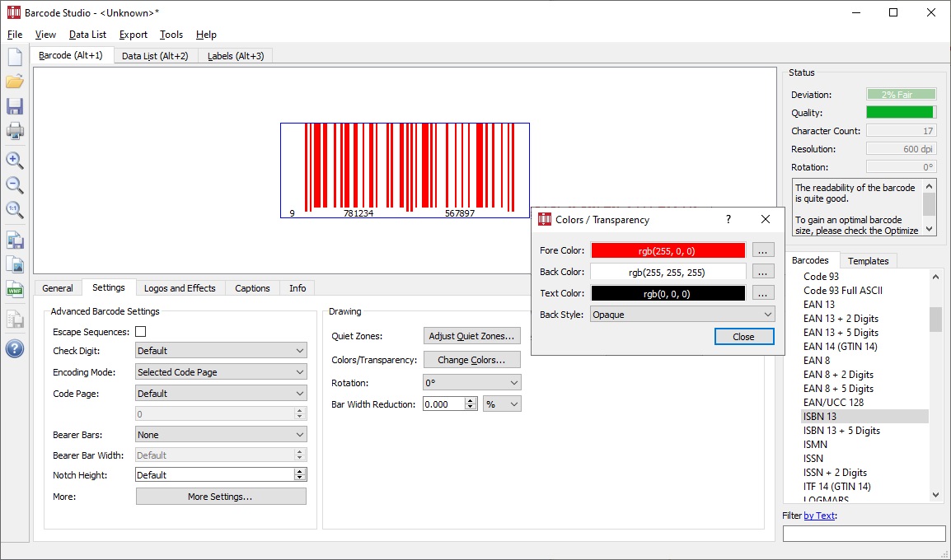
Task: Open the Check Digit dropdown
Action: (x=221, y=350)
